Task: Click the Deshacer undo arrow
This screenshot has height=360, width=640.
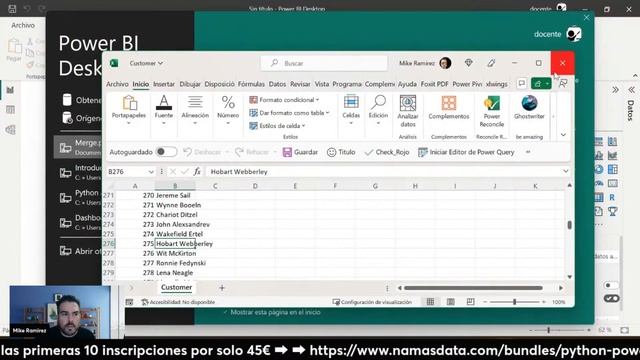Action: point(187,152)
